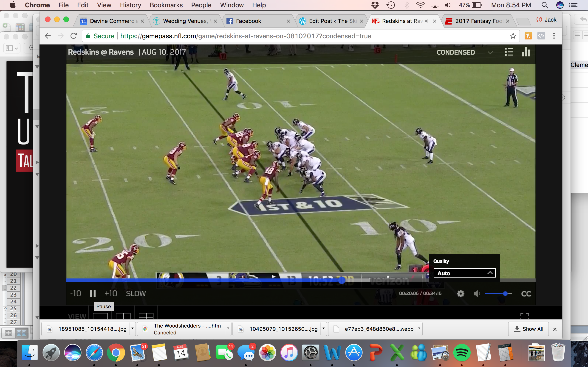
Task: Reload the Game Pass page
Action: (74, 36)
